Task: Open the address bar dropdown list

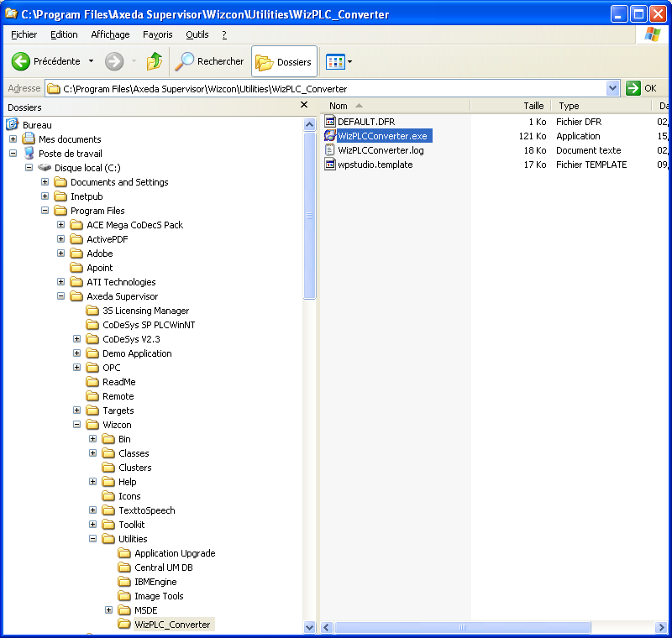Action: pyautogui.click(x=613, y=88)
